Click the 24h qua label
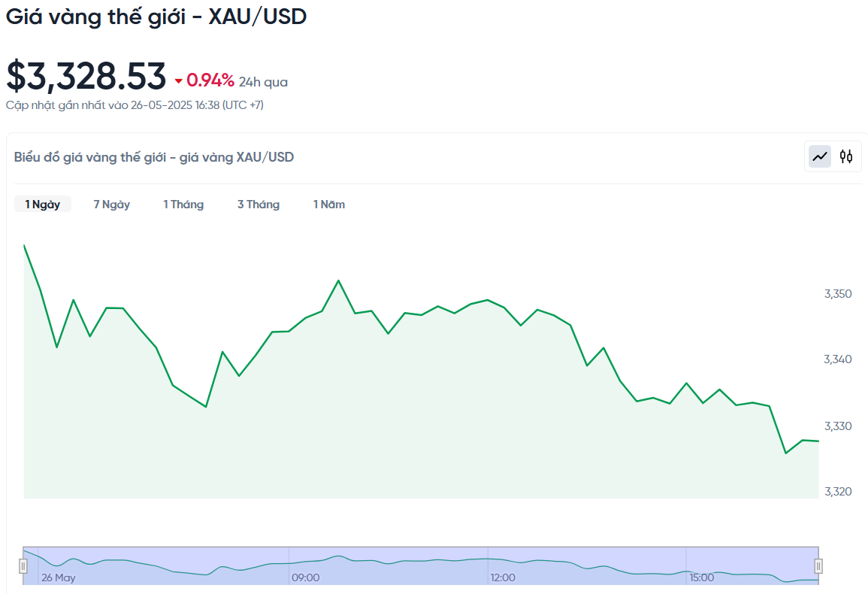This screenshot has width=868, height=594. pyautogui.click(x=263, y=82)
